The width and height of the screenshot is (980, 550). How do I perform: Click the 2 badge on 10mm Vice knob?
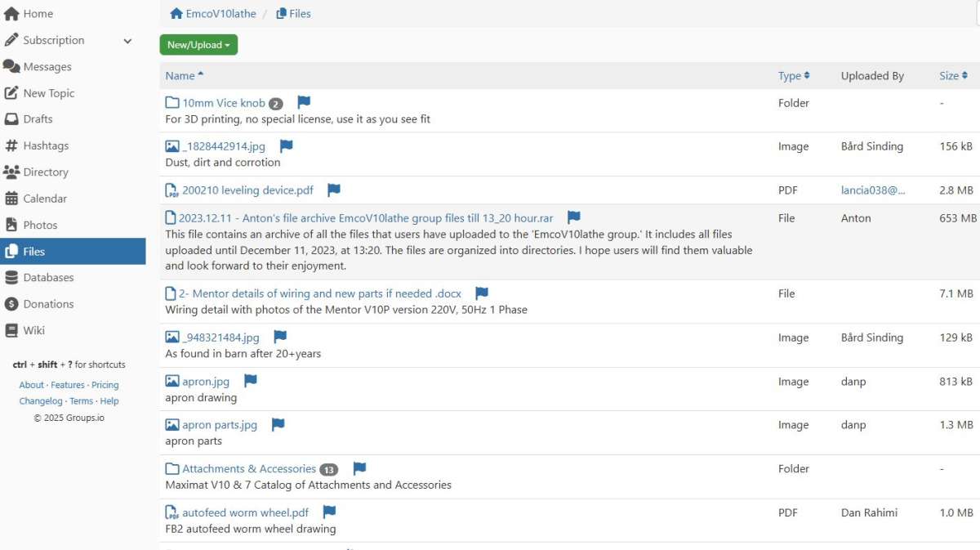coord(276,104)
